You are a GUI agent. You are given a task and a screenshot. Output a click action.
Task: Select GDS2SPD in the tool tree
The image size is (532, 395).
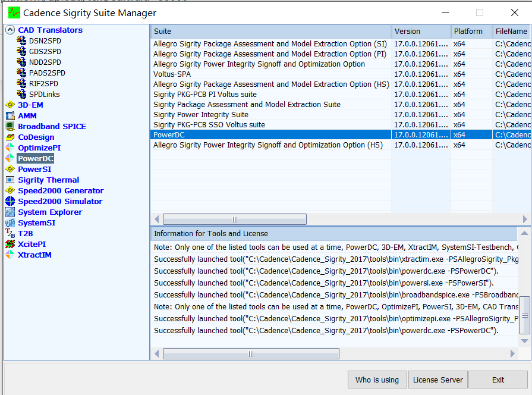click(45, 51)
